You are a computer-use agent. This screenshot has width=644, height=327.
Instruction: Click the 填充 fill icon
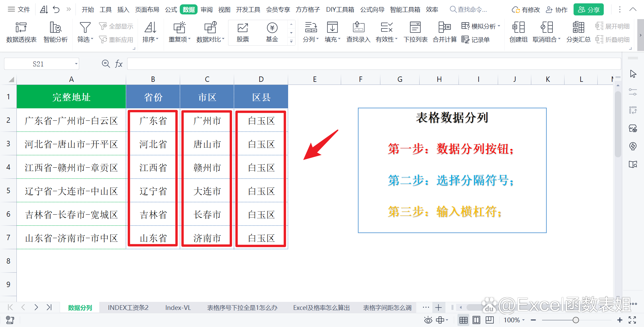332,28
